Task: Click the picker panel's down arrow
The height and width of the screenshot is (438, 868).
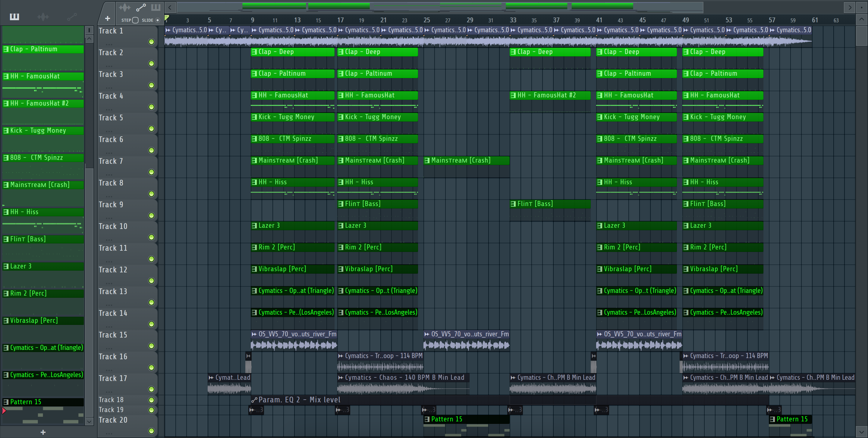Action: pos(89,421)
